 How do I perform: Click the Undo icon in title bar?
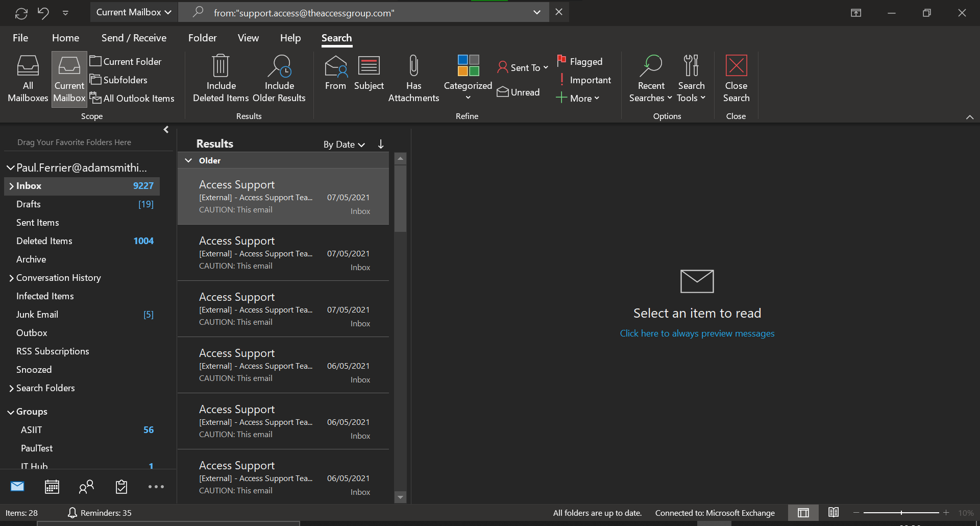click(x=43, y=13)
